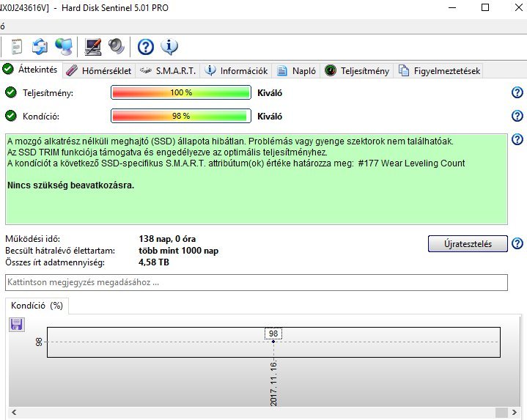The width and height of the screenshot is (527, 420).
Task: Click help icon next to Újratesztelés
Action: [x=517, y=243]
